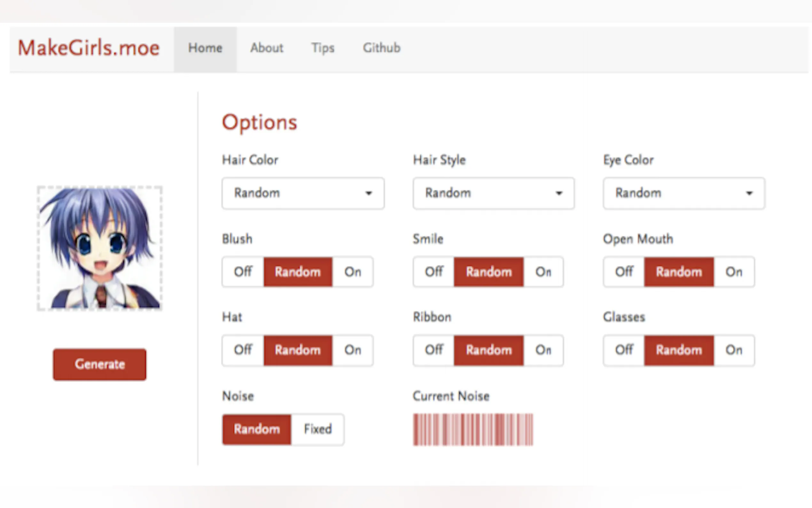Switch Noise to Fixed
Image resolution: width=812 pixels, height=508 pixels.
click(x=317, y=429)
